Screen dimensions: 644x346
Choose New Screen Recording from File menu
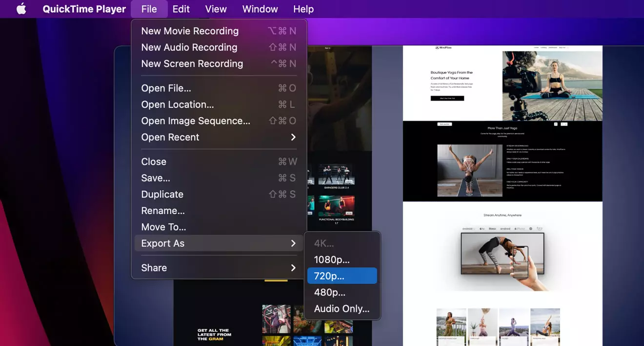click(192, 63)
